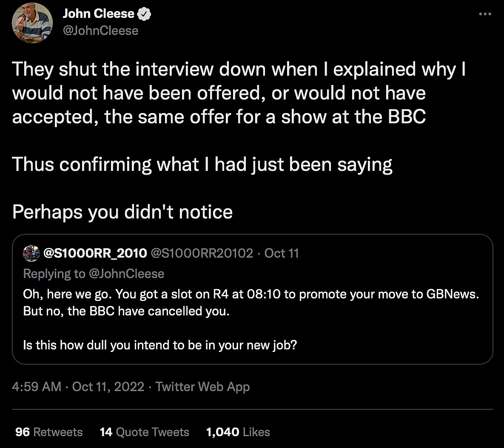Click 'Replying to @JohnCleese' in quoted tweet
Viewport: 504px width, 448px height.
pyautogui.click(x=94, y=274)
